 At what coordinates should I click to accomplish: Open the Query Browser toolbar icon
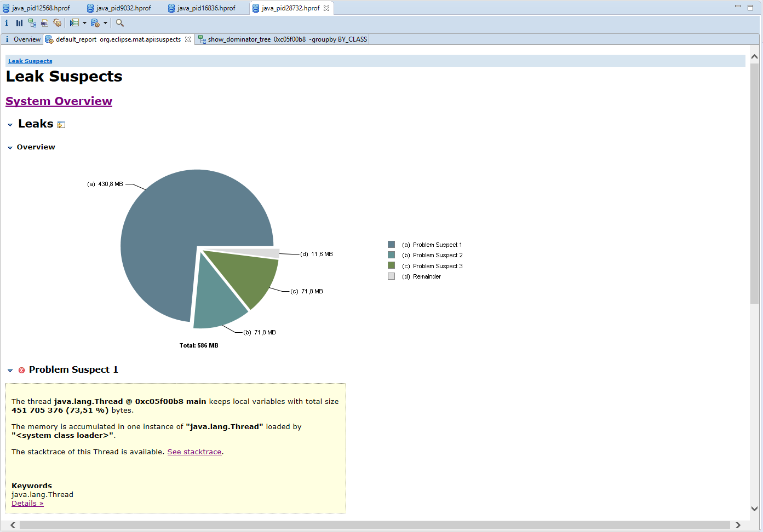[95, 23]
